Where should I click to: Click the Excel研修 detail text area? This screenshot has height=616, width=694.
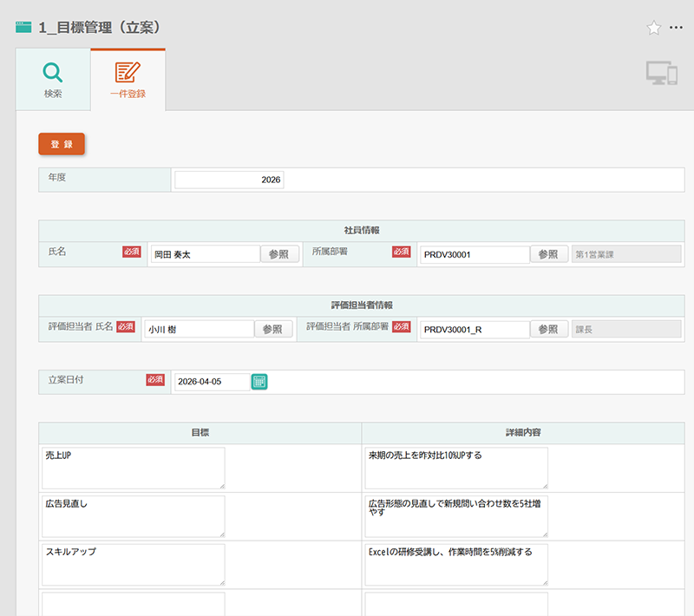(x=455, y=565)
